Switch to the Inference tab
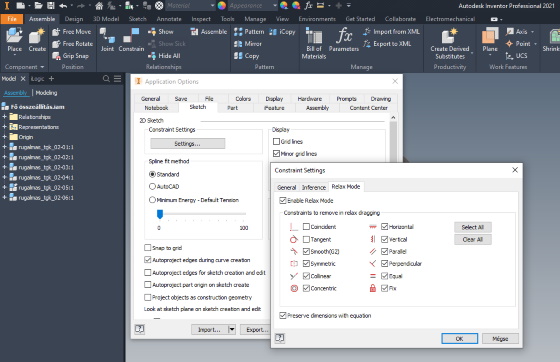The width and height of the screenshot is (560, 362). pyautogui.click(x=314, y=187)
